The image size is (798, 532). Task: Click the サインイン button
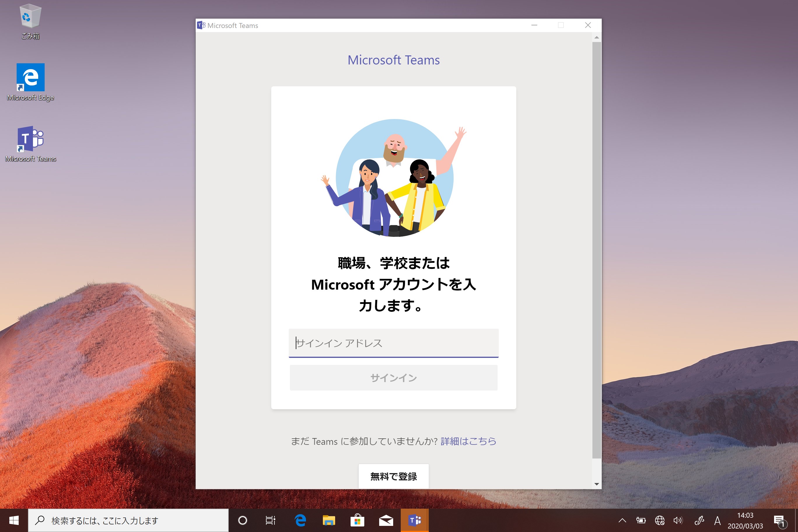[393, 378]
